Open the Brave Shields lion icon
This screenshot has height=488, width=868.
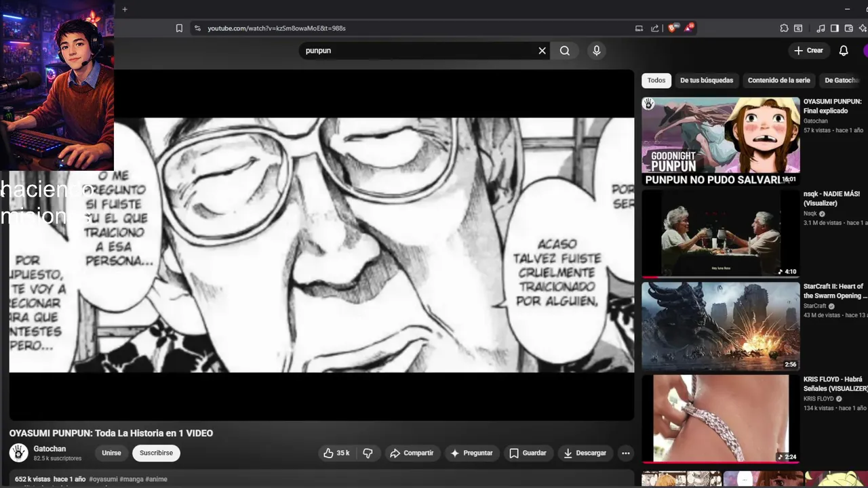673,28
